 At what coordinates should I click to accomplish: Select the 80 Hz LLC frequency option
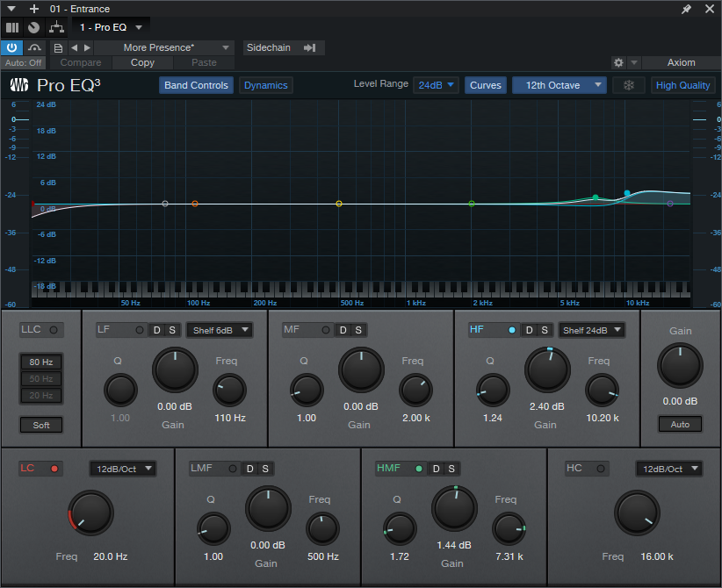[41, 362]
